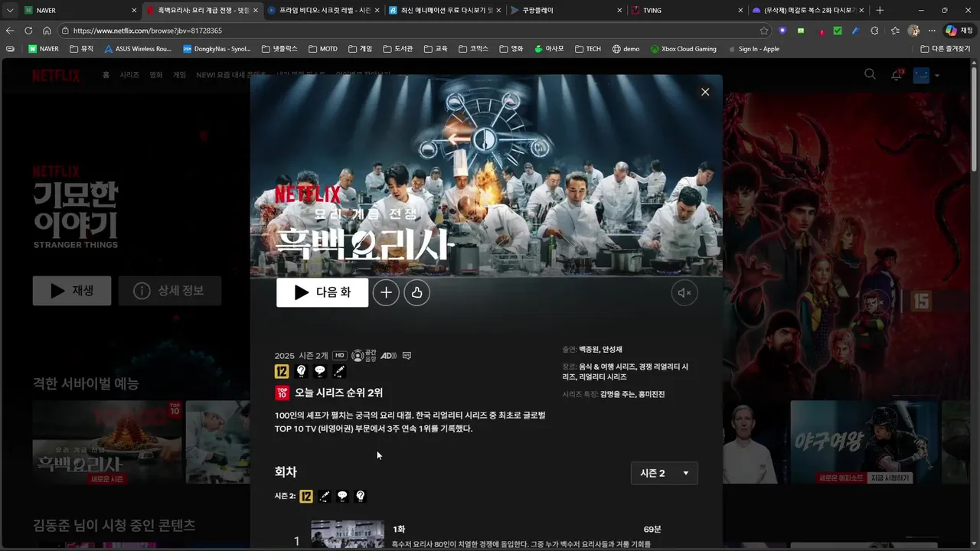Switch to the TVING tab
Screen dimensions: 980x551
point(688,11)
